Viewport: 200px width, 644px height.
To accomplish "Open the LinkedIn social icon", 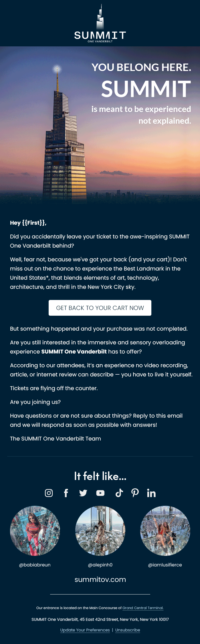I will (151, 493).
